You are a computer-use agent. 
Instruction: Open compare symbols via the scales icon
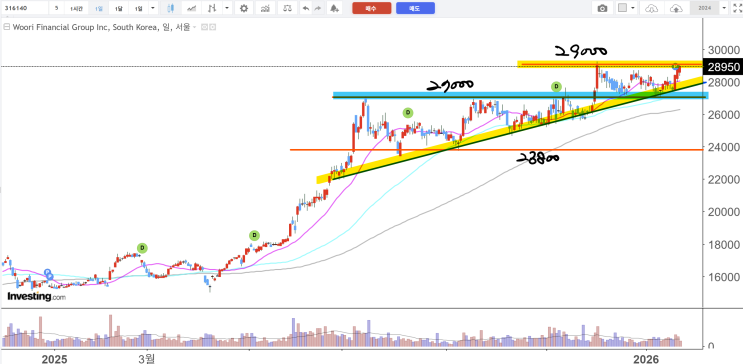tap(287, 8)
